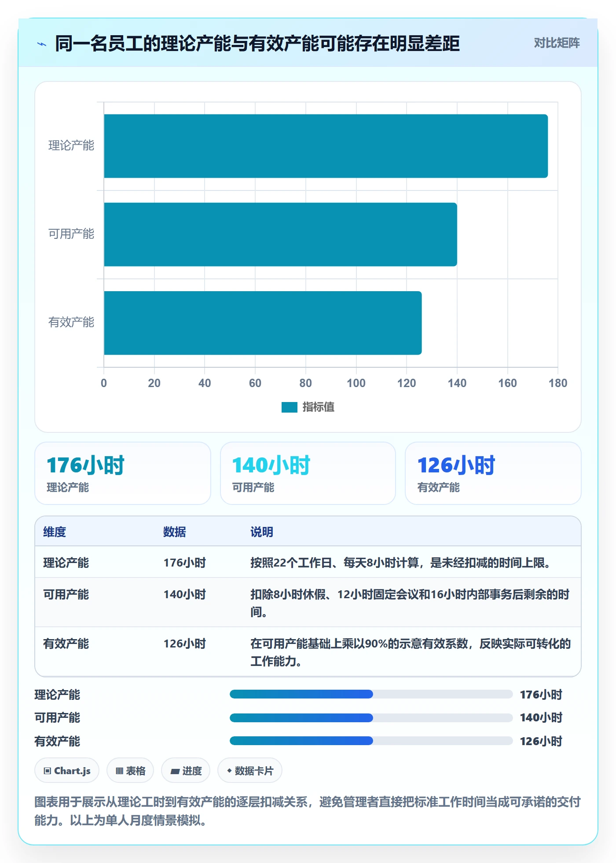Viewport: 616px width, 863px height.
Task: Click the 进度 tag chip
Action: point(186,771)
